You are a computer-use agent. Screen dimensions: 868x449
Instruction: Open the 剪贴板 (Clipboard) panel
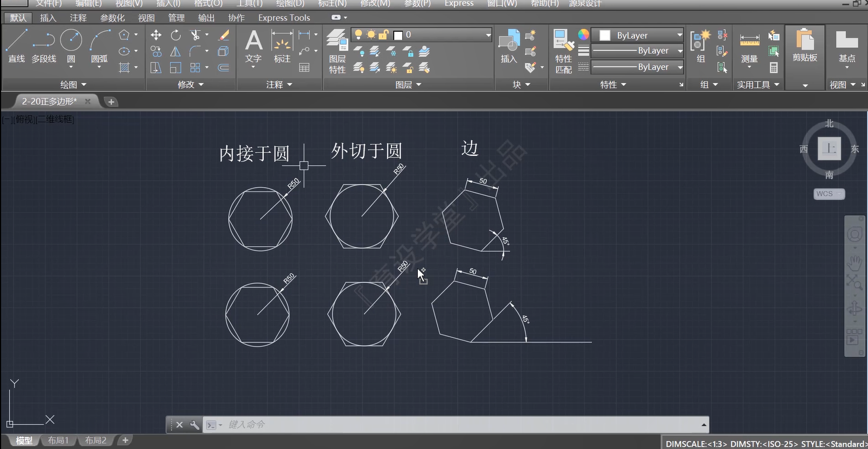tap(804, 58)
